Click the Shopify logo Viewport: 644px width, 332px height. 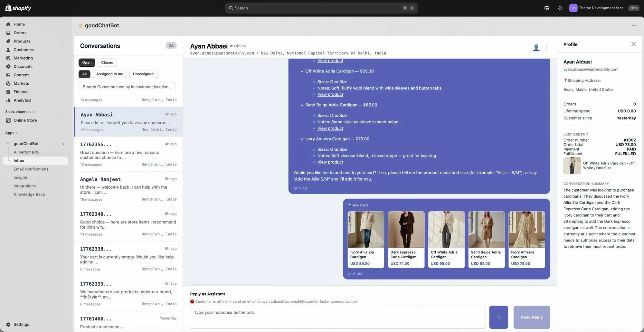[18, 8]
